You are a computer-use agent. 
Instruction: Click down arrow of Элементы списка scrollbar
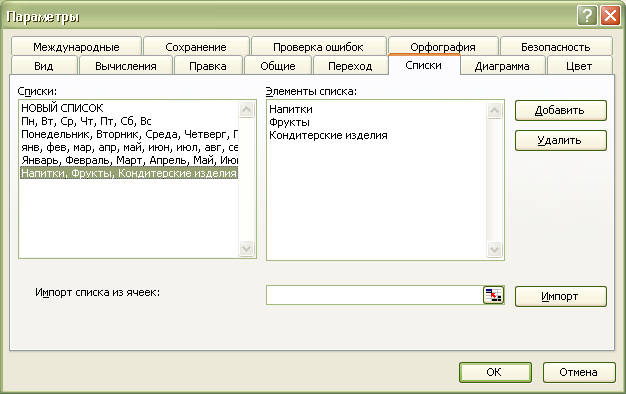click(x=494, y=250)
